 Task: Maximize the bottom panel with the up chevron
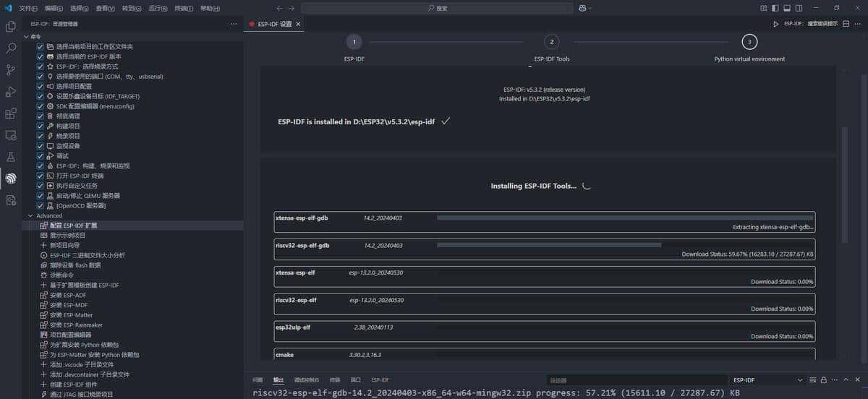[848, 379]
